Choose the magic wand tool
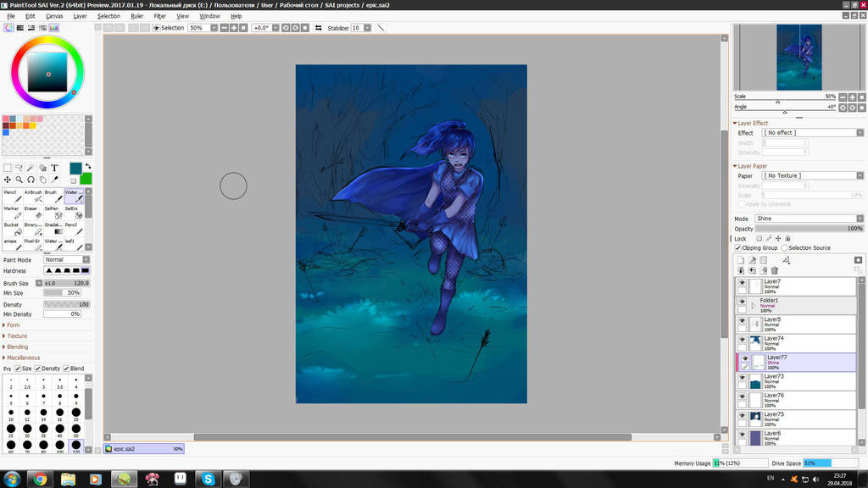868x488 pixels. pyautogui.click(x=31, y=168)
